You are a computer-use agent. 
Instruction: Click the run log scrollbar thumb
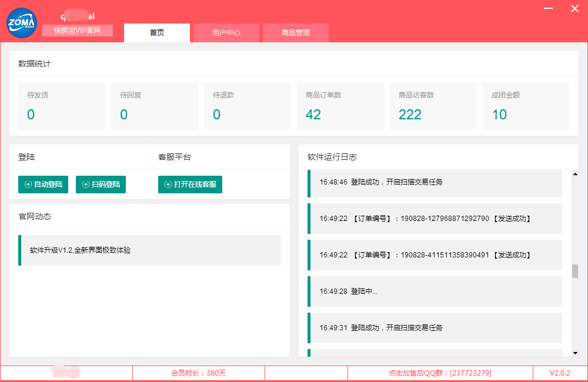(x=575, y=271)
